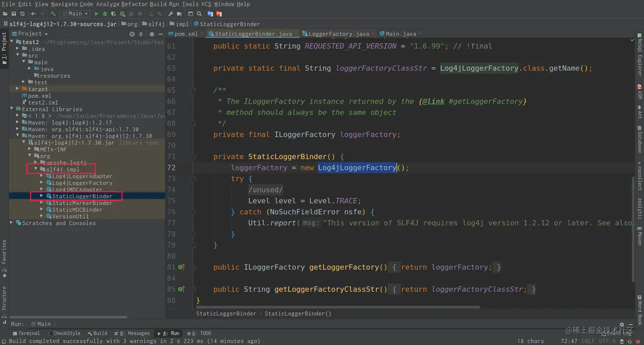Open the Project view selector dropdown
This screenshot has width=644, height=345.
click(30, 34)
